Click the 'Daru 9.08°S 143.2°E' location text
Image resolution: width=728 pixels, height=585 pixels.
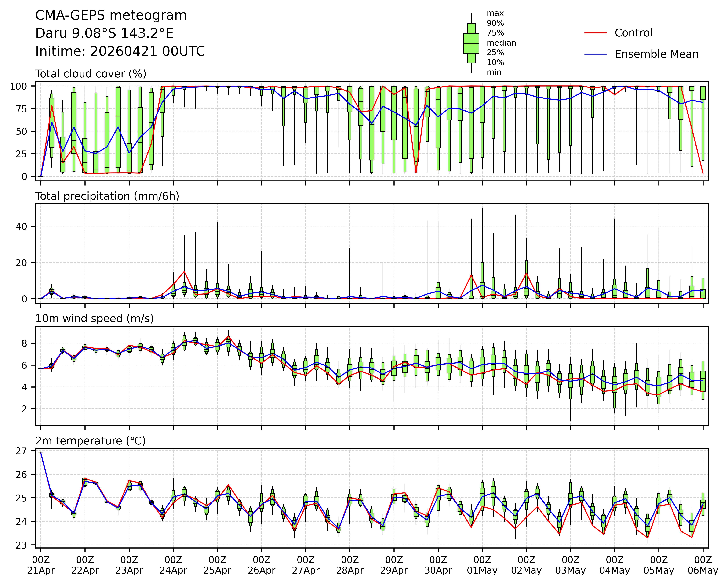click(x=104, y=33)
